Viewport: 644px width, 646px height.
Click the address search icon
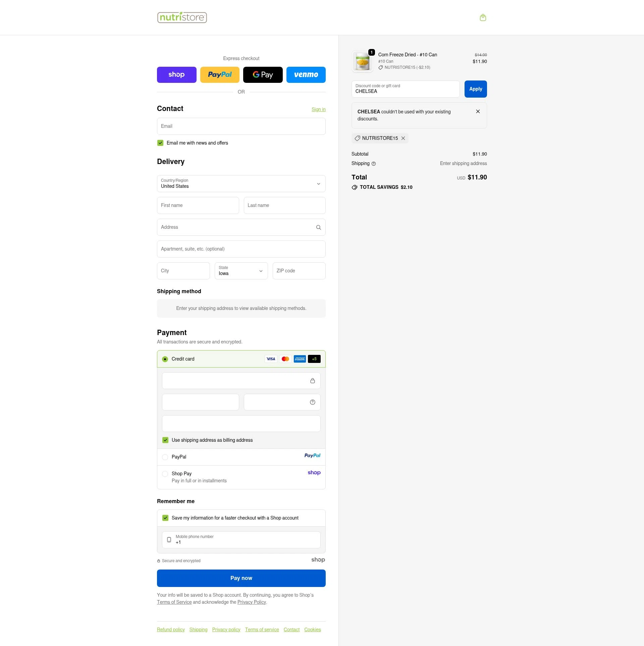318,227
